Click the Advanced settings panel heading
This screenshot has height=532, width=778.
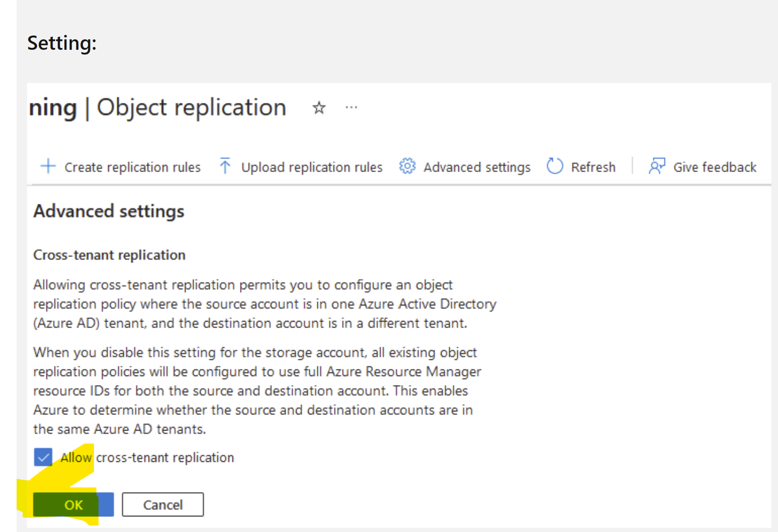click(x=109, y=211)
